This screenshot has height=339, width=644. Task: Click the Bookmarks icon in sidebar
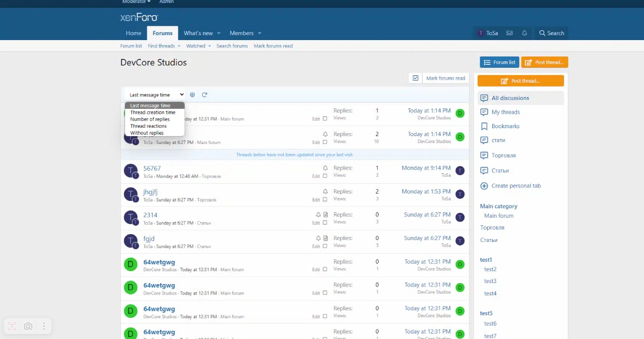484,126
